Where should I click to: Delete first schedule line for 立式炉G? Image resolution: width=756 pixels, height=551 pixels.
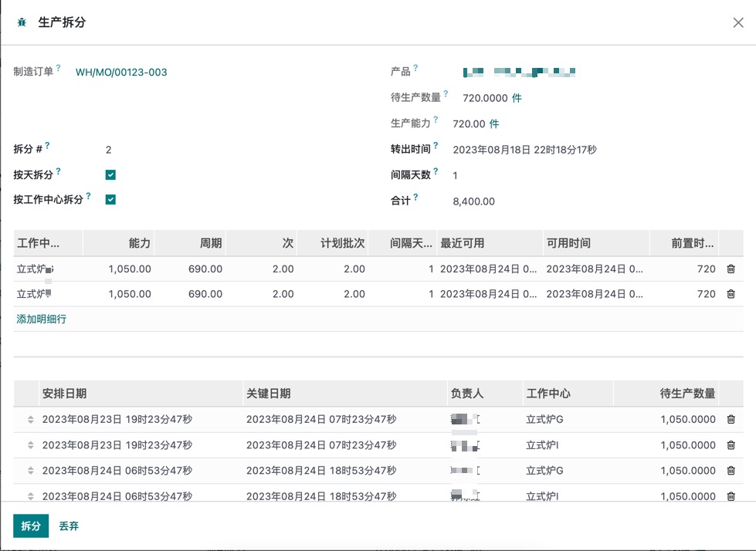click(731, 420)
